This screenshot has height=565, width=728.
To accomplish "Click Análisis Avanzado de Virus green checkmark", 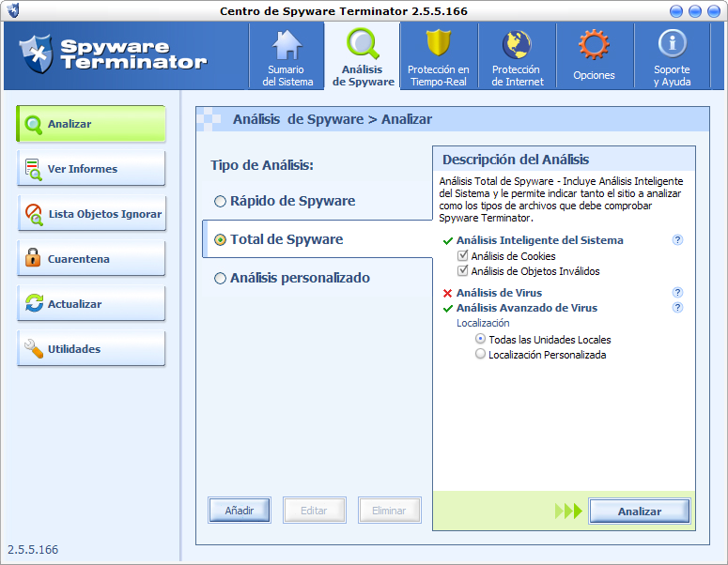I will tap(448, 308).
